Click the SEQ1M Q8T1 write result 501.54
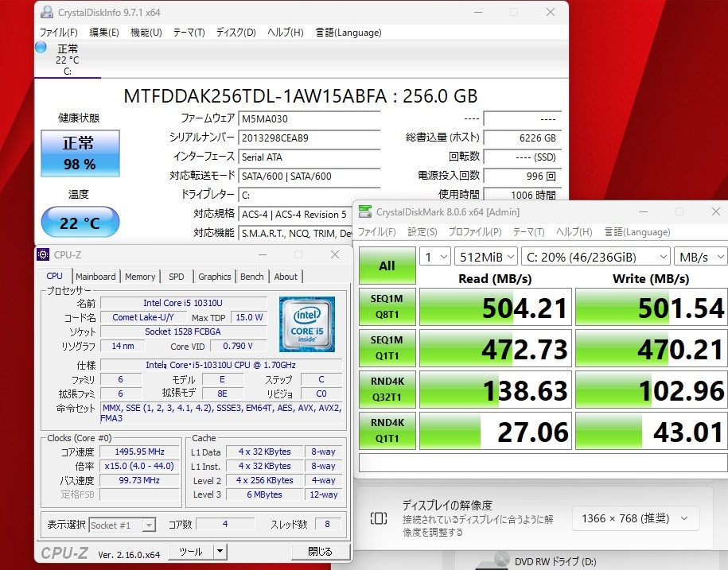Viewport: 728px width, 570px height. click(652, 307)
